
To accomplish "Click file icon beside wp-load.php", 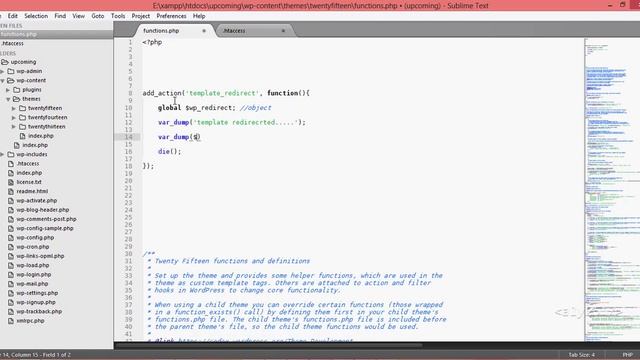I will pos(11,265).
